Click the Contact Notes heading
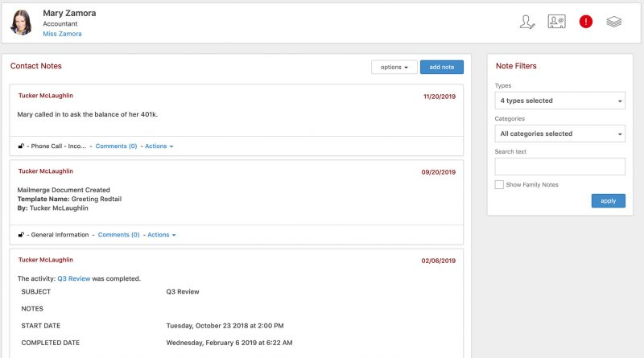Viewport: 644px width, 358px height. point(35,66)
